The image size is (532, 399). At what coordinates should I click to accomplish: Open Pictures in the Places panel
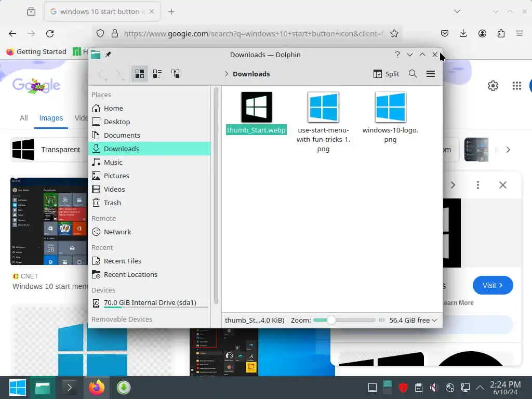coord(149,176)
